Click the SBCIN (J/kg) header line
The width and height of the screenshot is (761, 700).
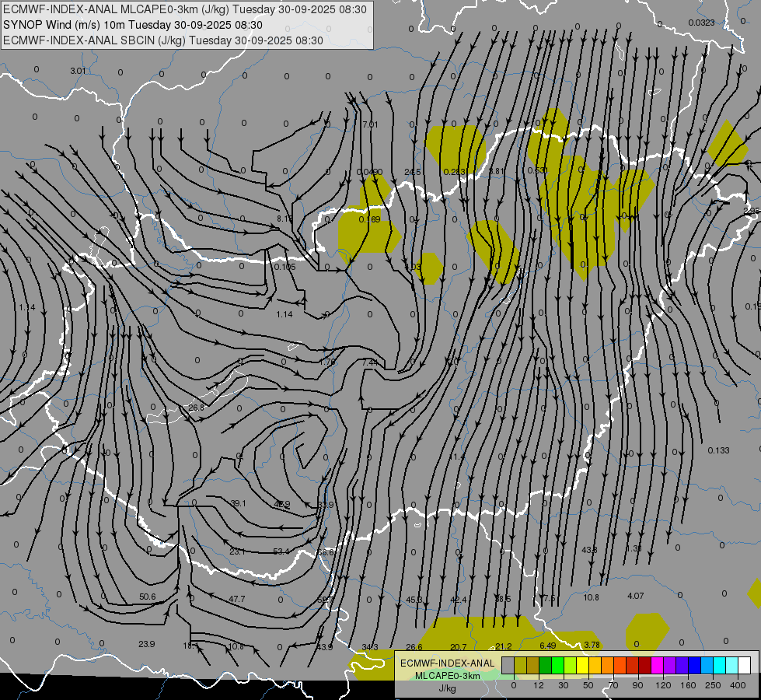coord(163,40)
